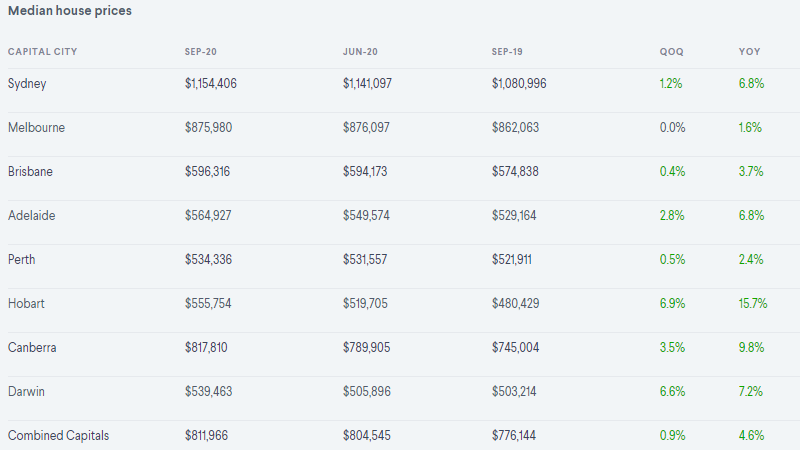The width and height of the screenshot is (800, 450).
Task: Click Combined Capitals 4.6% YoY value
Action: [752, 436]
